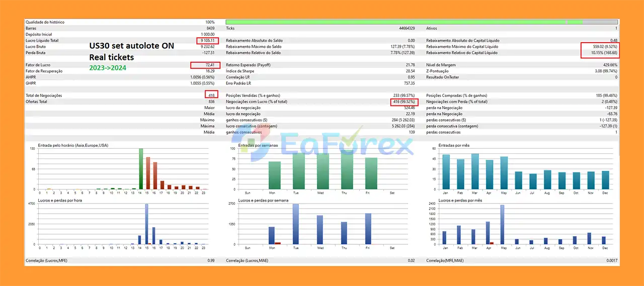This screenshot has width=644, height=286.
Task: Click the red Monday loss bar in weekly profits
Action: pos(277,243)
